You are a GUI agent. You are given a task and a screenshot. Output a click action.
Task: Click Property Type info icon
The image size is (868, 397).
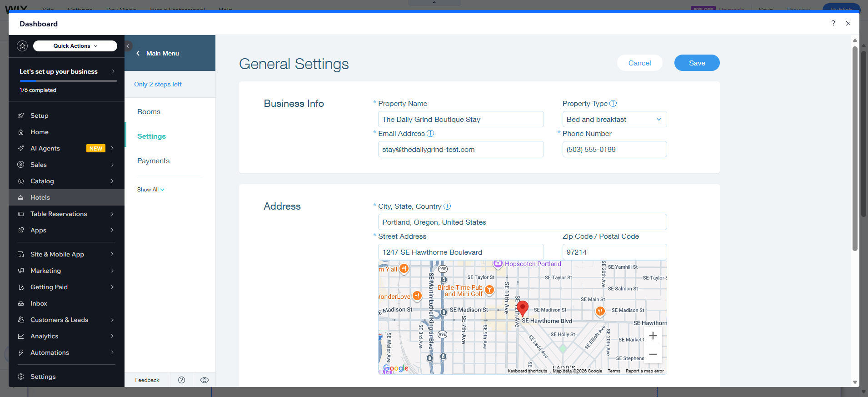click(613, 103)
